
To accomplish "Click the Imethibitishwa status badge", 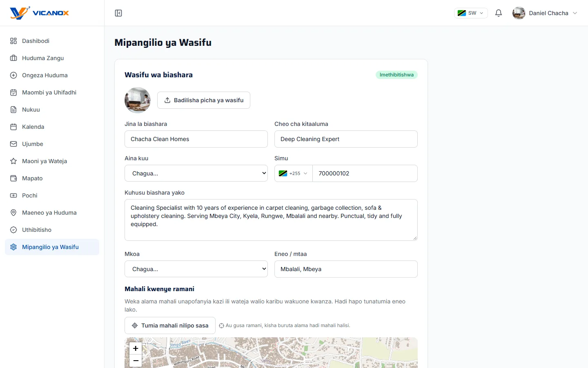I will (x=396, y=75).
